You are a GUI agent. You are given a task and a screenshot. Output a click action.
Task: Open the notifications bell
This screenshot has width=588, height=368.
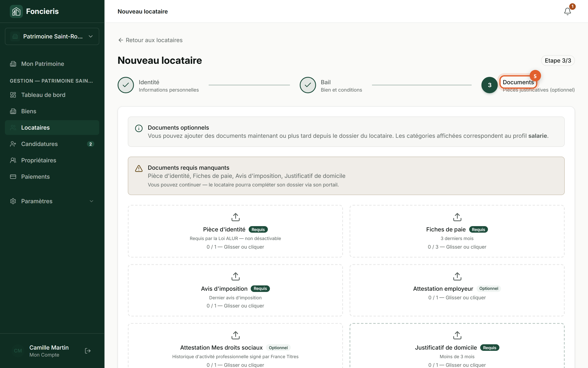coord(567,11)
